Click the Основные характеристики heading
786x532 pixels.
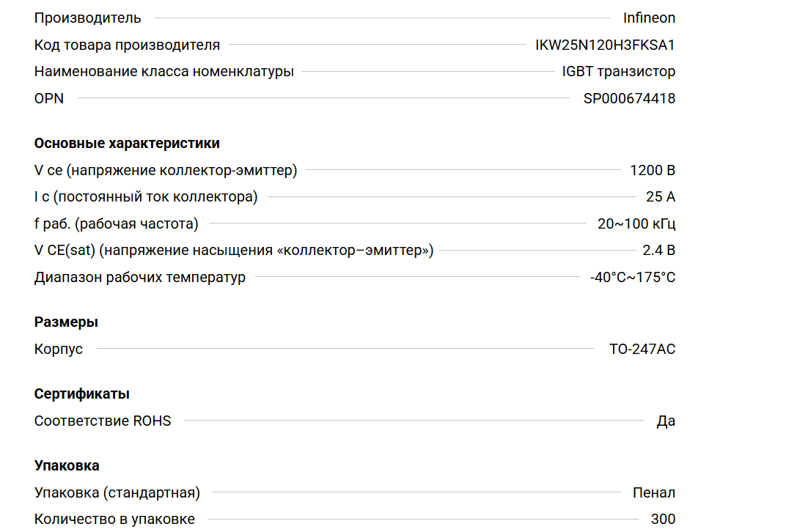tap(127, 144)
